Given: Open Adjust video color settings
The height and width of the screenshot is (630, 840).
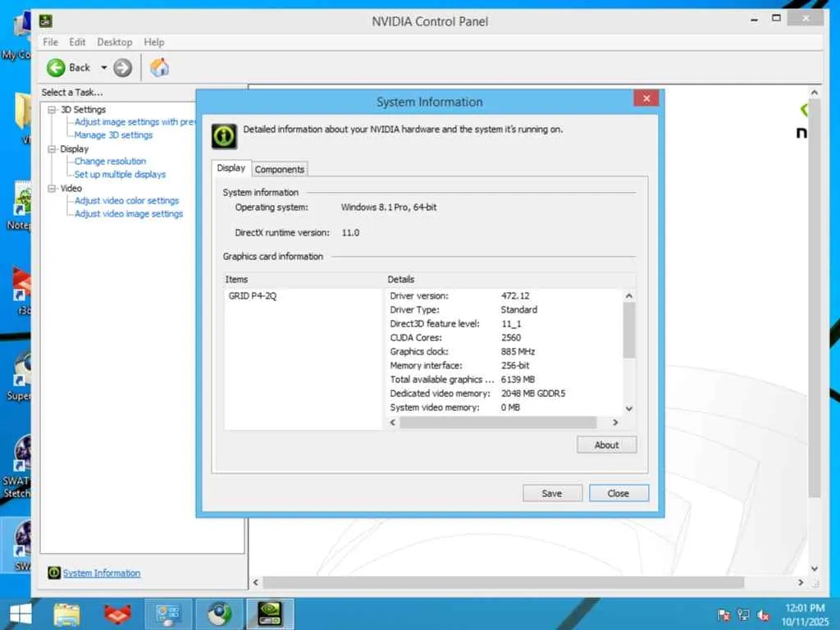Looking at the screenshot, I should [x=126, y=200].
